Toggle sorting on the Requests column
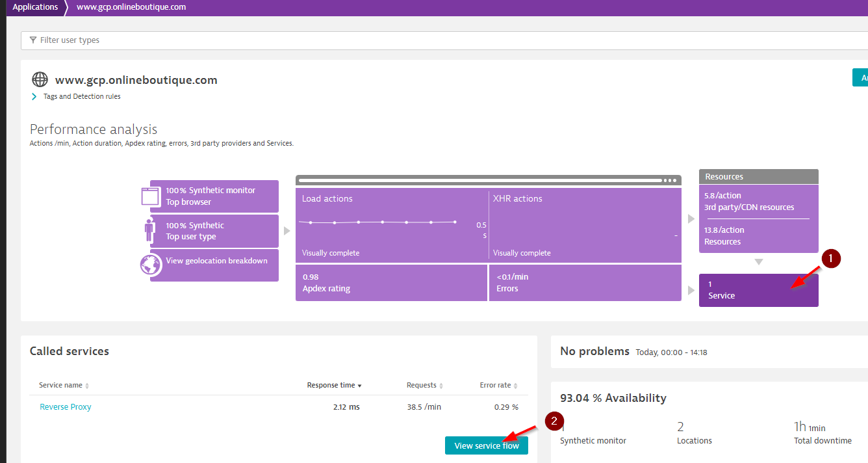 440,385
